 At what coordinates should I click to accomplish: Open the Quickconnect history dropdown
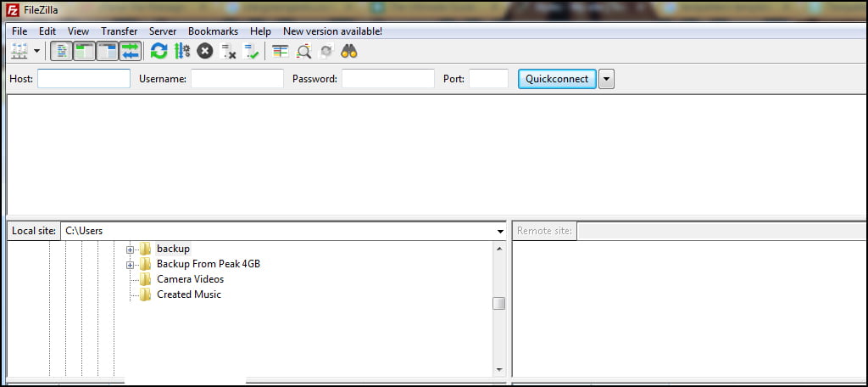point(607,79)
